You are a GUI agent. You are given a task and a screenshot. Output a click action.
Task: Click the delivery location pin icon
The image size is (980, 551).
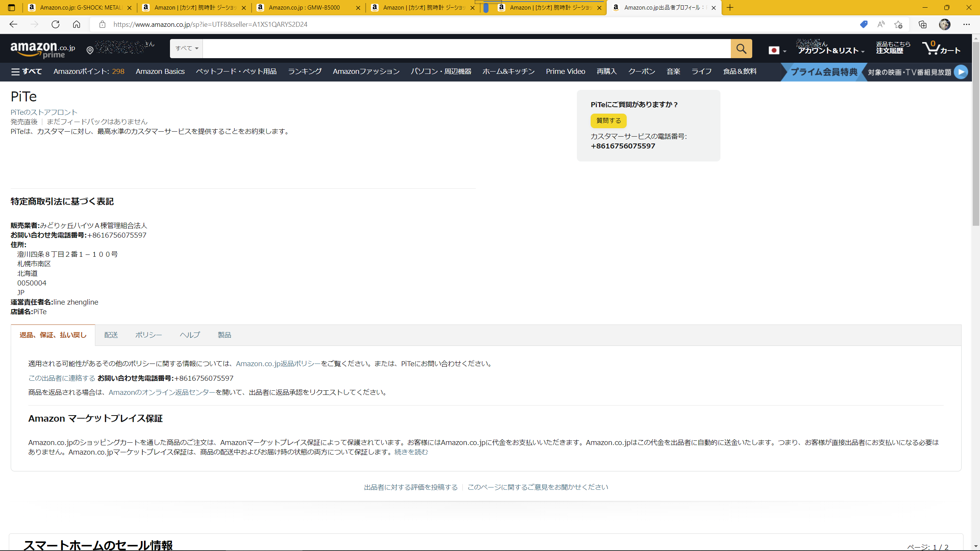(90, 50)
